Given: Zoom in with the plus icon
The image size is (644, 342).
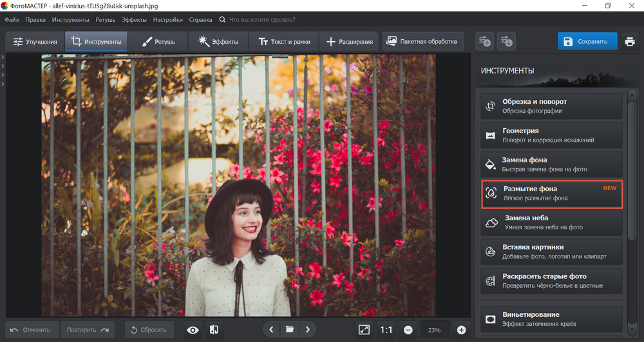Looking at the screenshot, I should (461, 330).
